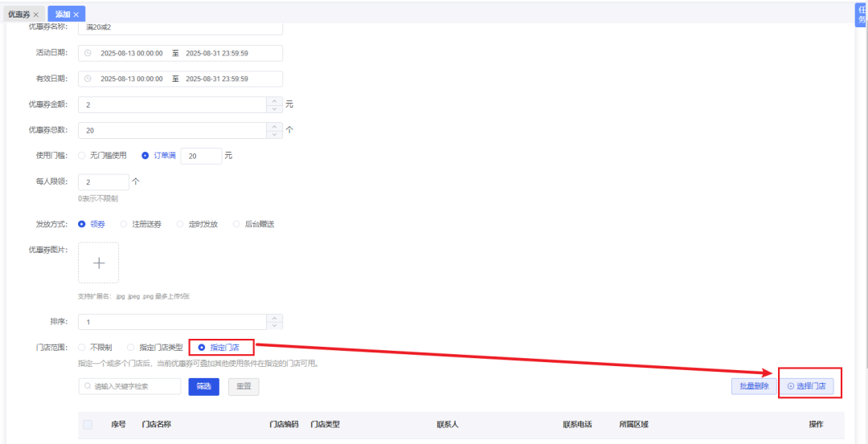Screen dimensions: 868x444
Task: Increase 排序 value with up arrow
Action: pos(275,318)
